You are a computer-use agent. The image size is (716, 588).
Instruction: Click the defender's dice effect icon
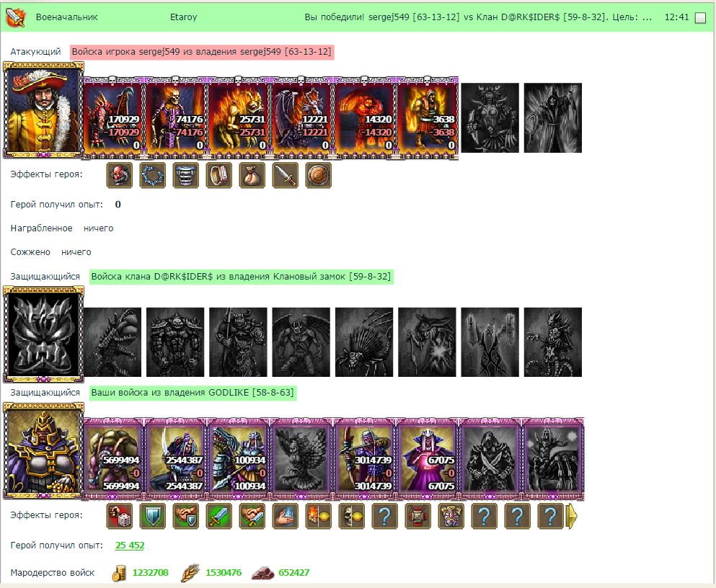120,516
